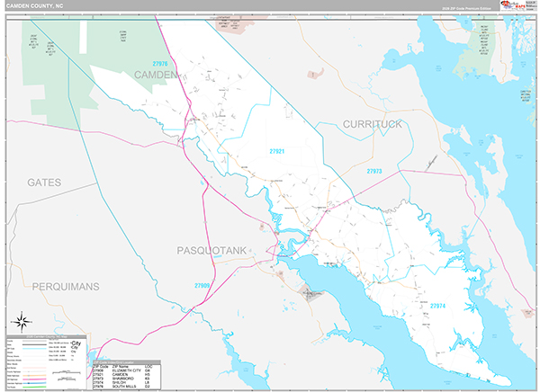Click the largest City sample in legend
540x392 pixels.
(x=76, y=343)
